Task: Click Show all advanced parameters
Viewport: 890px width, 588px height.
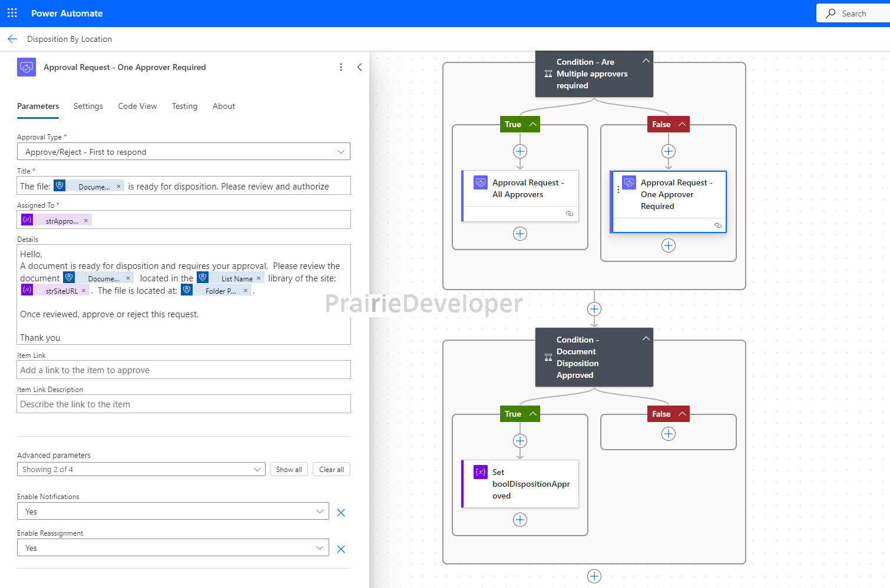Action: click(289, 470)
